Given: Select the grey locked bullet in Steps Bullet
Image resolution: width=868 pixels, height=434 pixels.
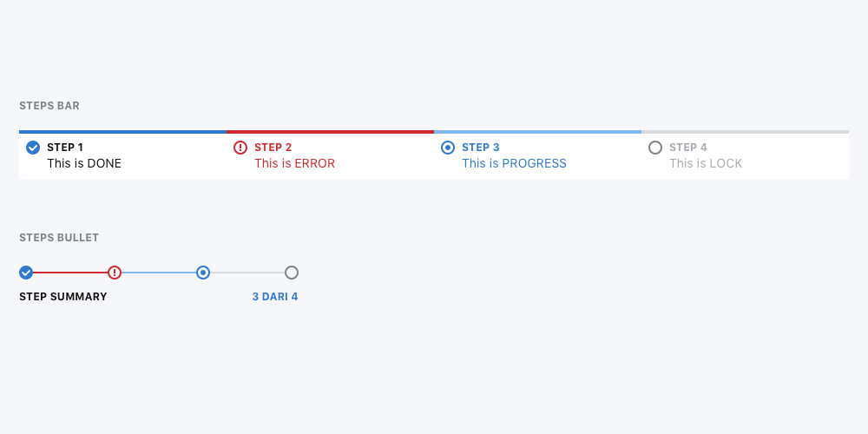Looking at the screenshot, I should click(x=292, y=273).
